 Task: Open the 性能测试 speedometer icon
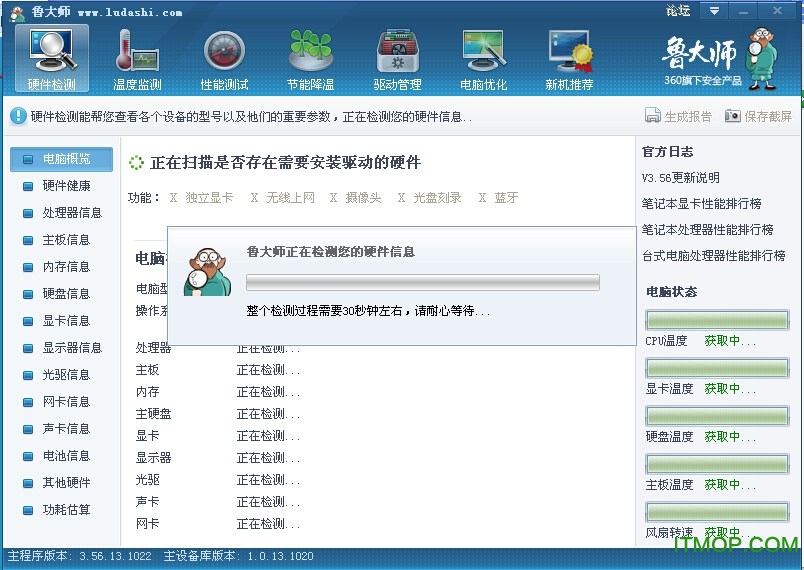[224, 59]
